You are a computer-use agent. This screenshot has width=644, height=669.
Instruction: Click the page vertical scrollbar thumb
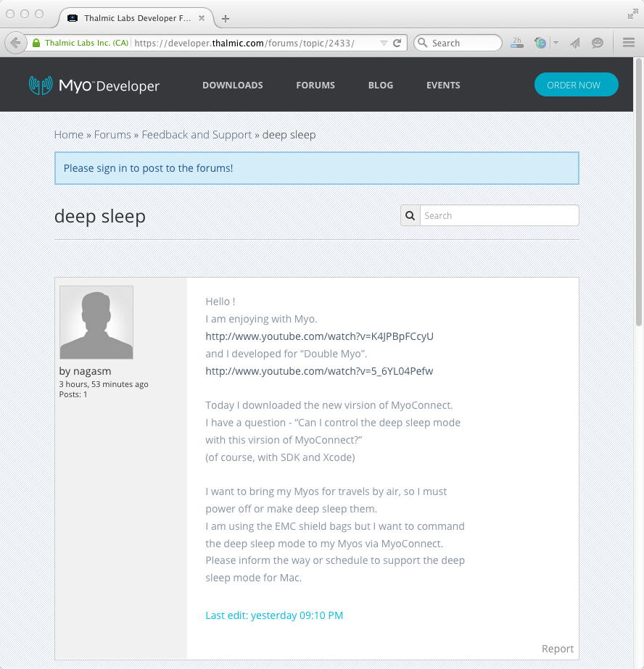(x=638, y=192)
